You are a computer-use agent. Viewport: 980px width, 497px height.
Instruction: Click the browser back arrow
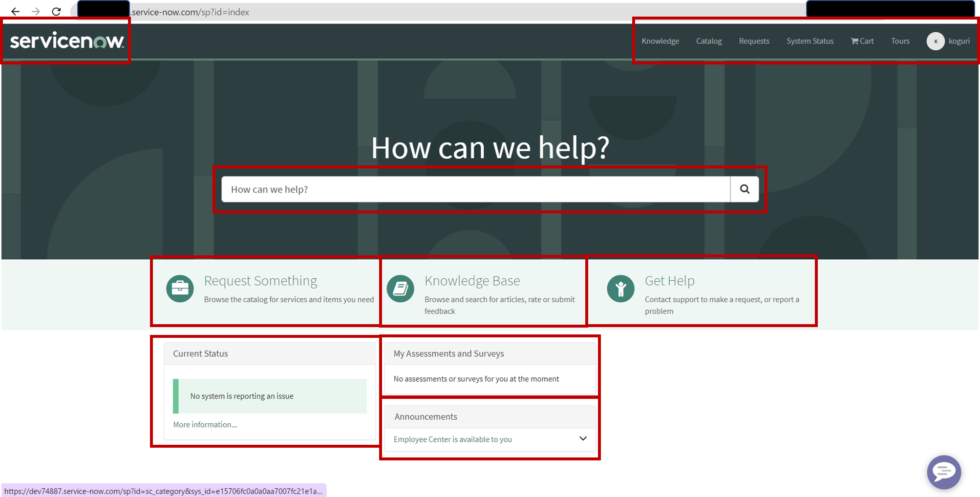click(16, 12)
